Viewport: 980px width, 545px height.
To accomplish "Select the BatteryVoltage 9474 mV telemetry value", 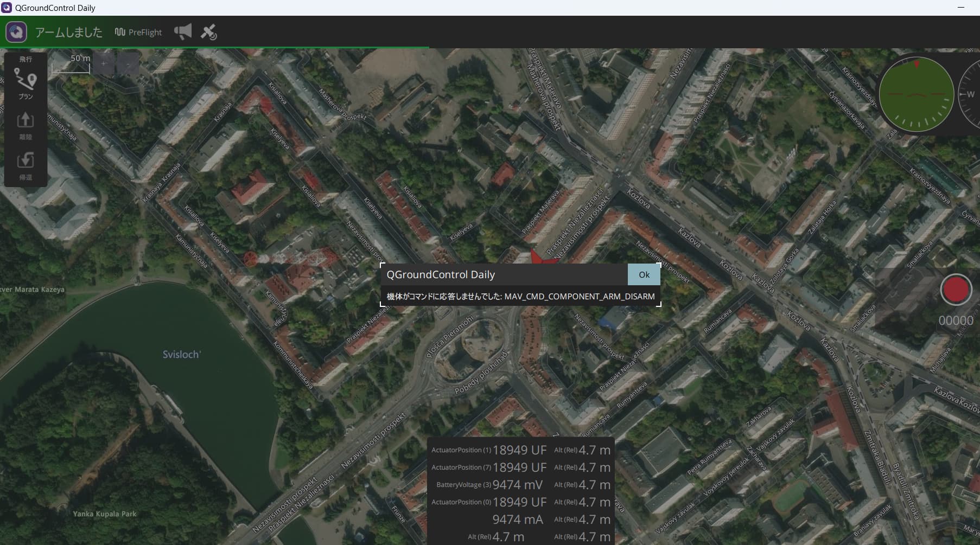I will (x=518, y=485).
